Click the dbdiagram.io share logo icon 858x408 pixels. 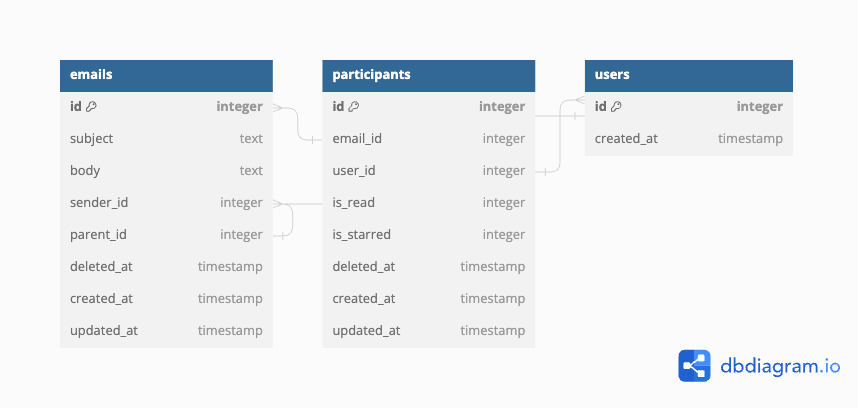tap(694, 365)
